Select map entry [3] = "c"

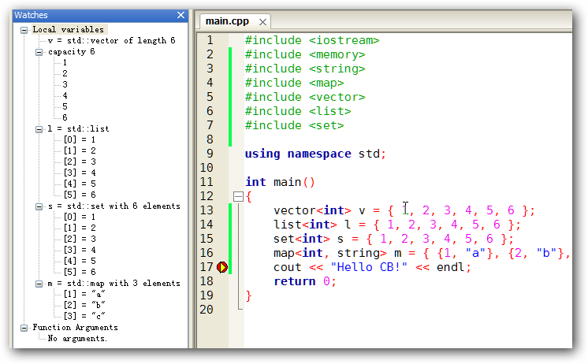pyautogui.click(x=84, y=317)
